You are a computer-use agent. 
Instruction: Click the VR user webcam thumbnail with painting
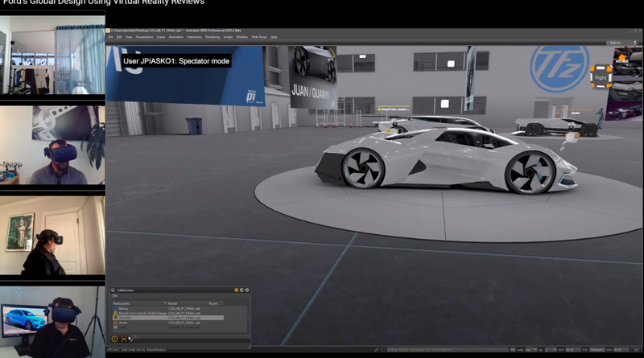(52, 237)
